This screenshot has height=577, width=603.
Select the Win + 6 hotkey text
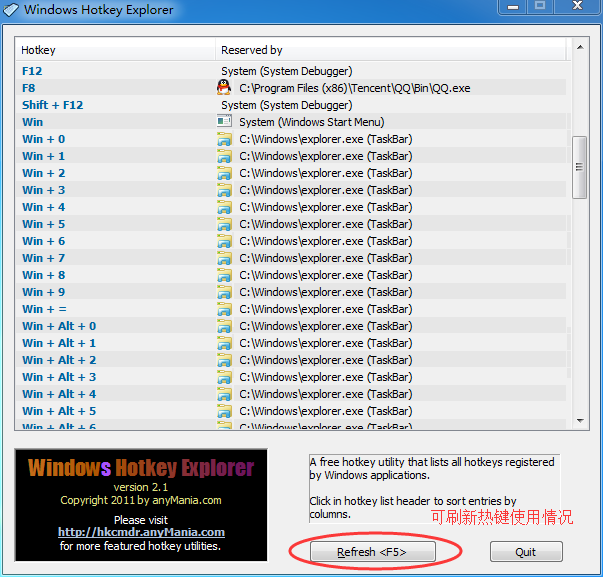coord(43,241)
